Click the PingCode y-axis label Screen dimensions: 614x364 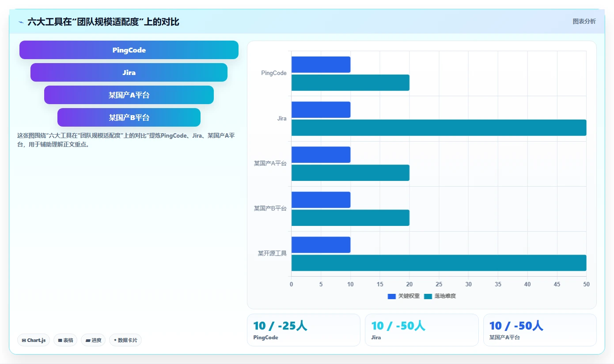coord(274,73)
